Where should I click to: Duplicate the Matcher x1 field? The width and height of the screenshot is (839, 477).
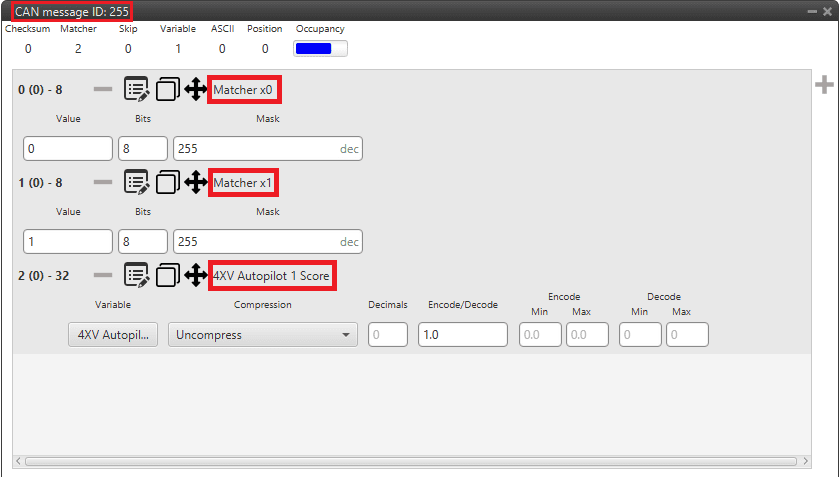click(168, 183)
